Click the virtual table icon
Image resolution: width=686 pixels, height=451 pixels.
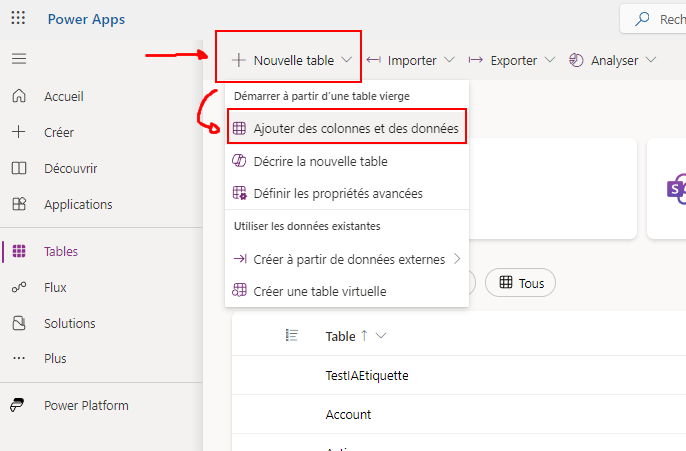click(x=239, y=290)
